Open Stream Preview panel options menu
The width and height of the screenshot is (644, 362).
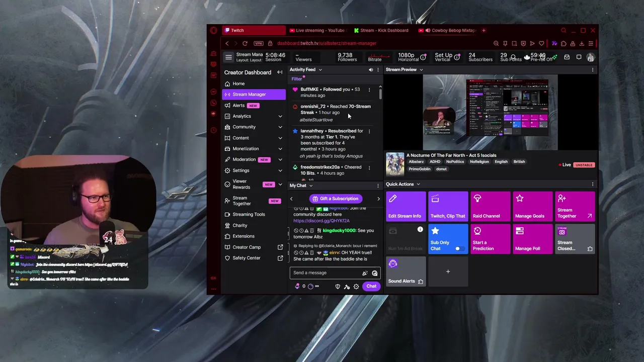pos(593,70)
